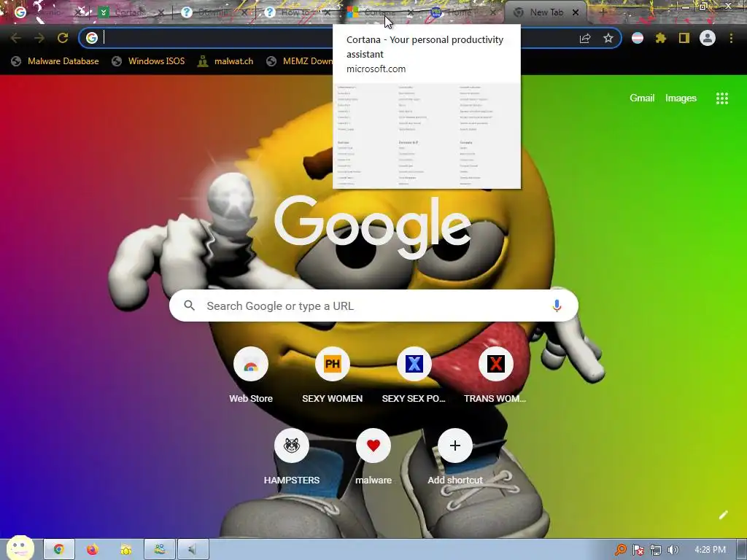Open the Images link

pos(681,98)
